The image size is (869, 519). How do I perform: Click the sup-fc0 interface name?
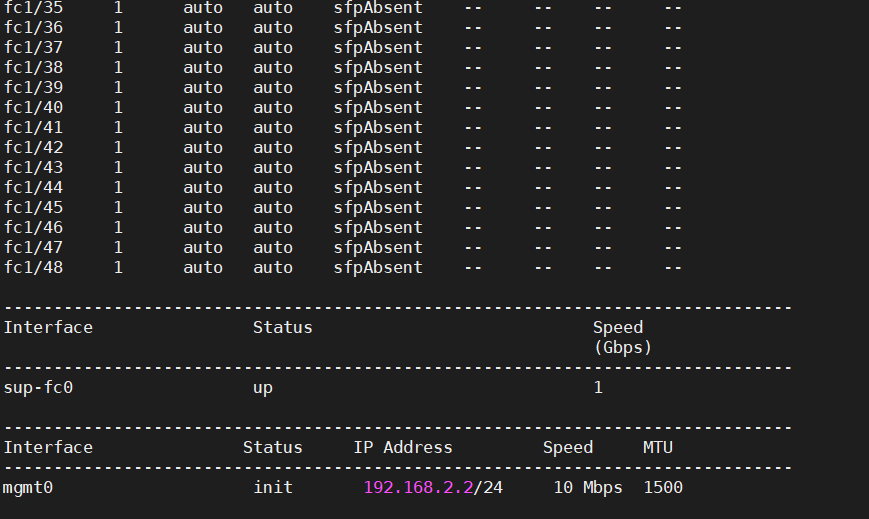tap(39, 387)
